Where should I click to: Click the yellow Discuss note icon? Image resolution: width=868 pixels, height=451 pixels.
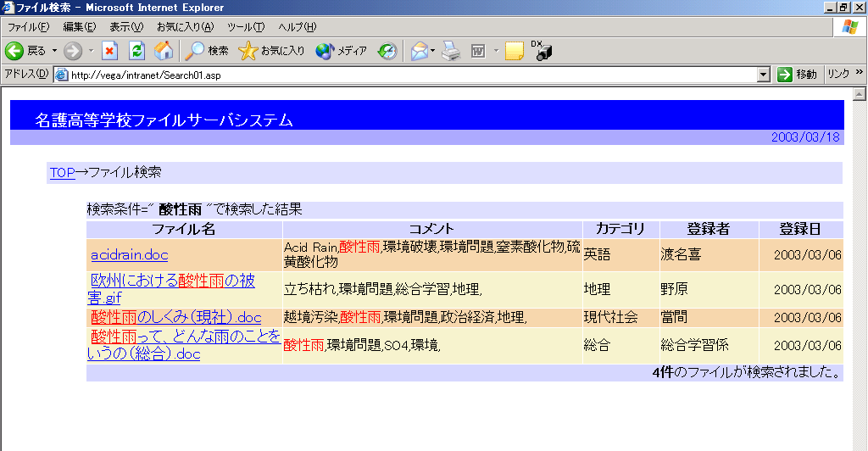[515, 51]
